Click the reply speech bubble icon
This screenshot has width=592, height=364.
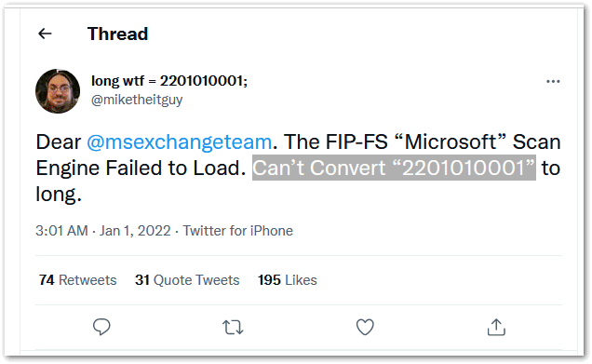(x=101, y=327)
